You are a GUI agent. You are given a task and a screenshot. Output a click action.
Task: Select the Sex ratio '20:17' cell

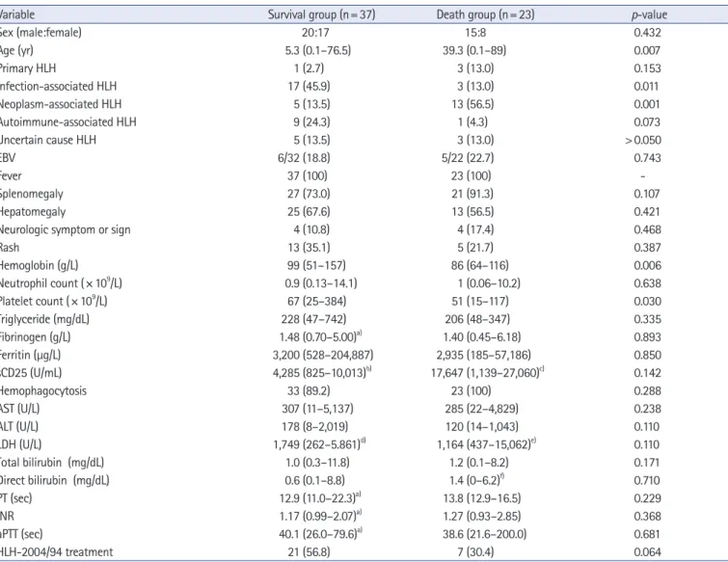pos(315,33)
